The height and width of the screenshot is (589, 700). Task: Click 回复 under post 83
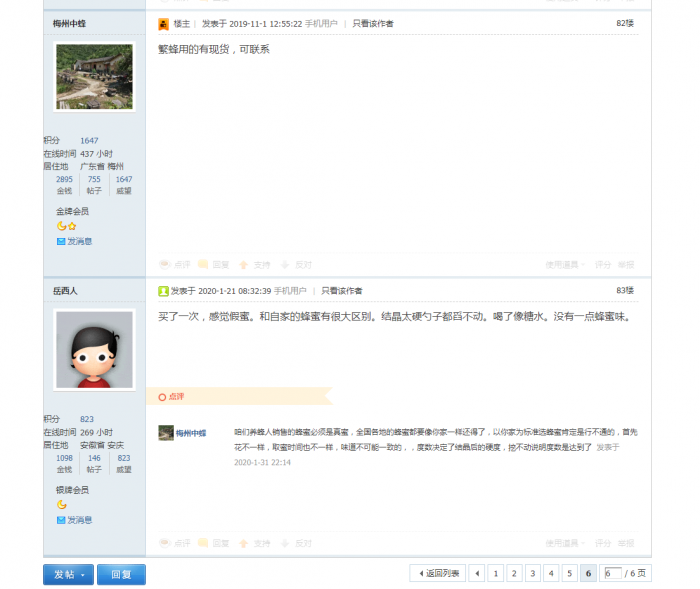pos(214,543)
